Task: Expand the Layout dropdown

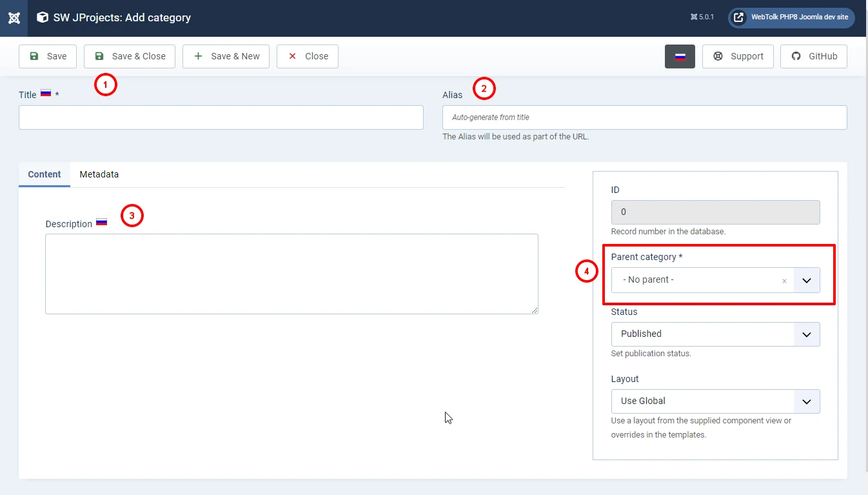Action: 715,401
